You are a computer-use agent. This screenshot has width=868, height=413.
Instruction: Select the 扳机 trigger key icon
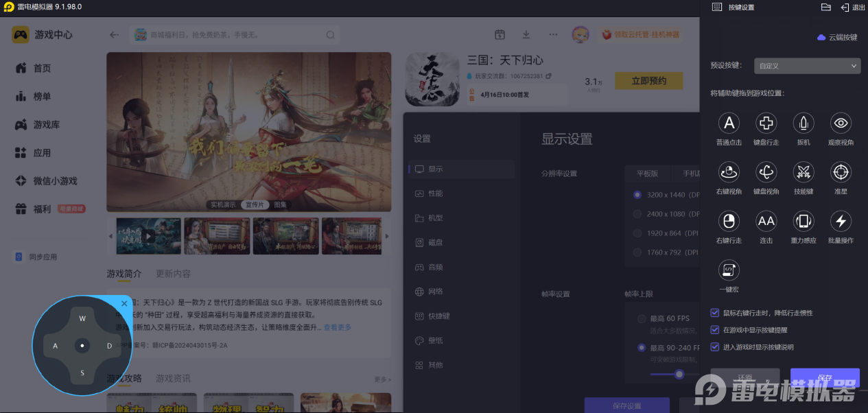(x=804, y=123)
